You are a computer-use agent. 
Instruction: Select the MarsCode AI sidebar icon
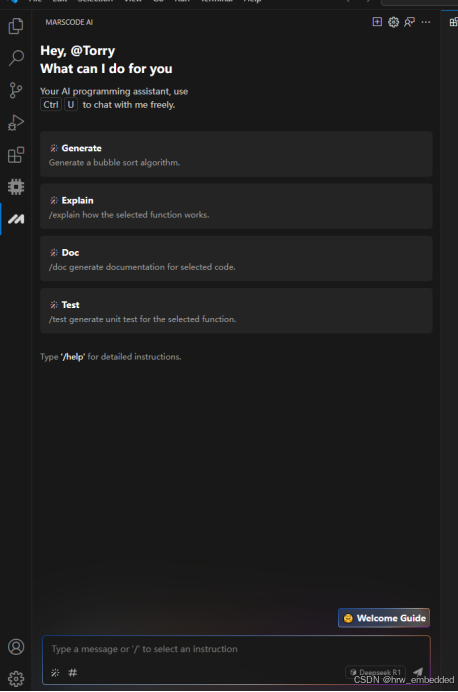[x=16, y=219]
